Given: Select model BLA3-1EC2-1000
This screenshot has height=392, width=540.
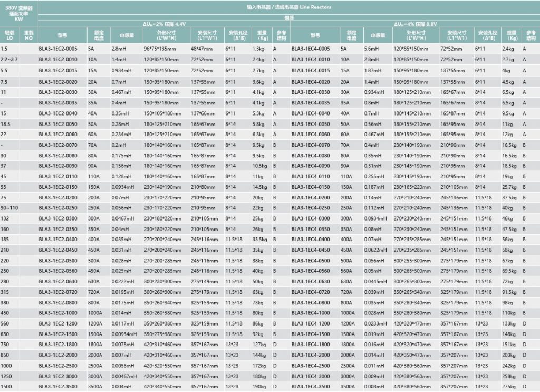Looking at the screenshot, I should point(58,313).
